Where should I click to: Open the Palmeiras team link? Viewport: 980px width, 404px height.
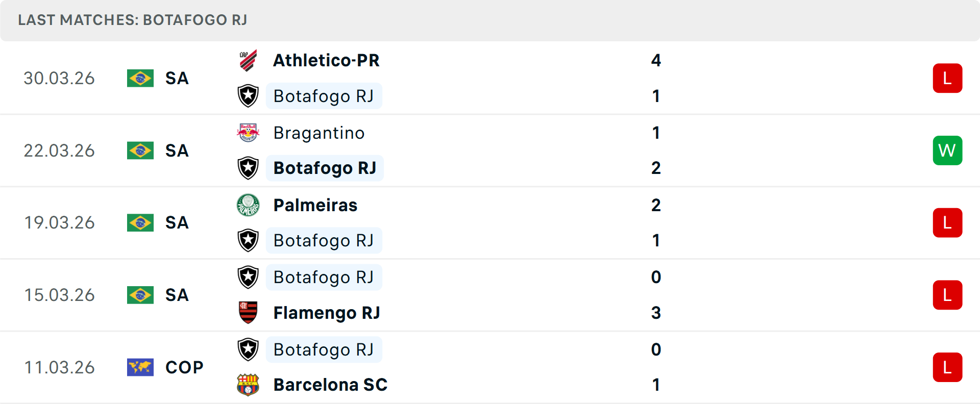315,205
